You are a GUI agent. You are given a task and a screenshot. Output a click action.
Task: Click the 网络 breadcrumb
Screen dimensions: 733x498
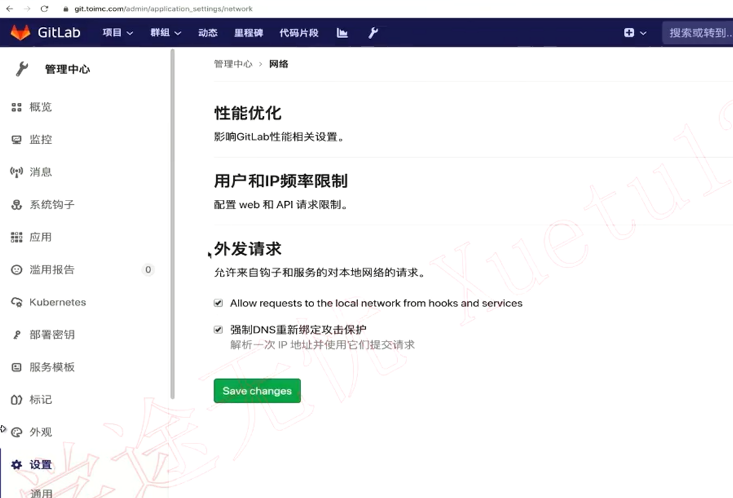click(x=279, y=64)
